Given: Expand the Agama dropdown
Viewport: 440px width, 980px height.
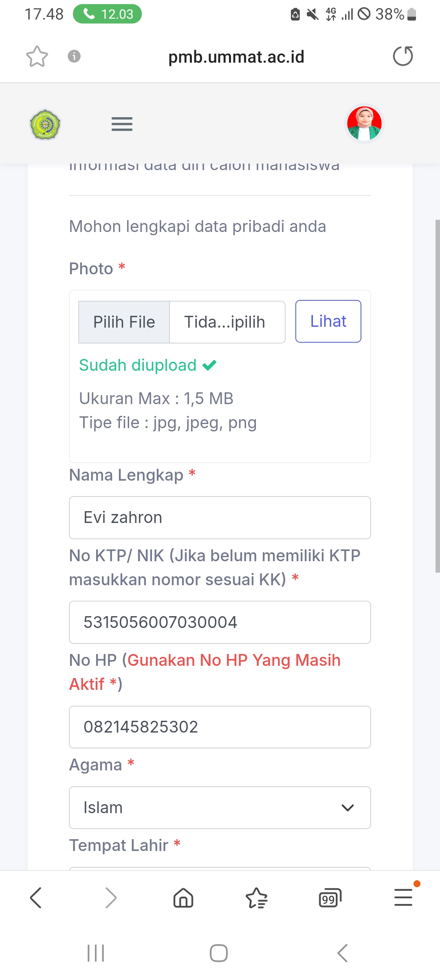Looking at the screenshot, I should click(x=220, y=807).
